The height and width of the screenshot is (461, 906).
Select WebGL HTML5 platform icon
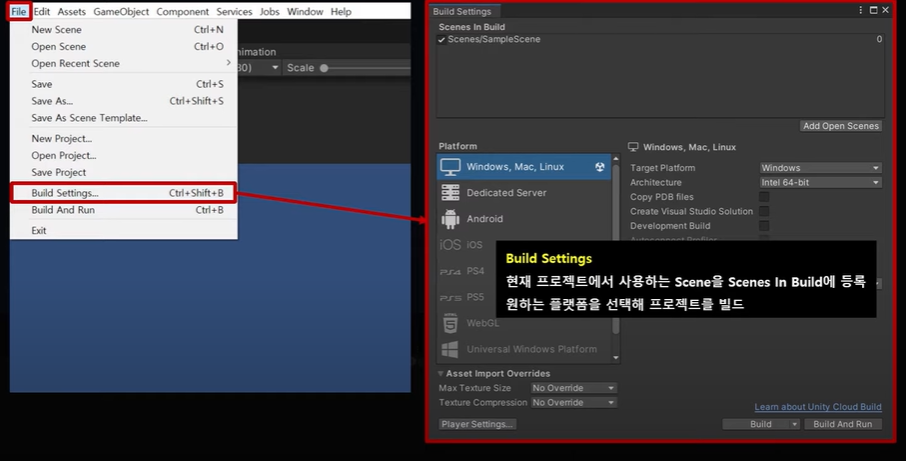click(450, 324)
